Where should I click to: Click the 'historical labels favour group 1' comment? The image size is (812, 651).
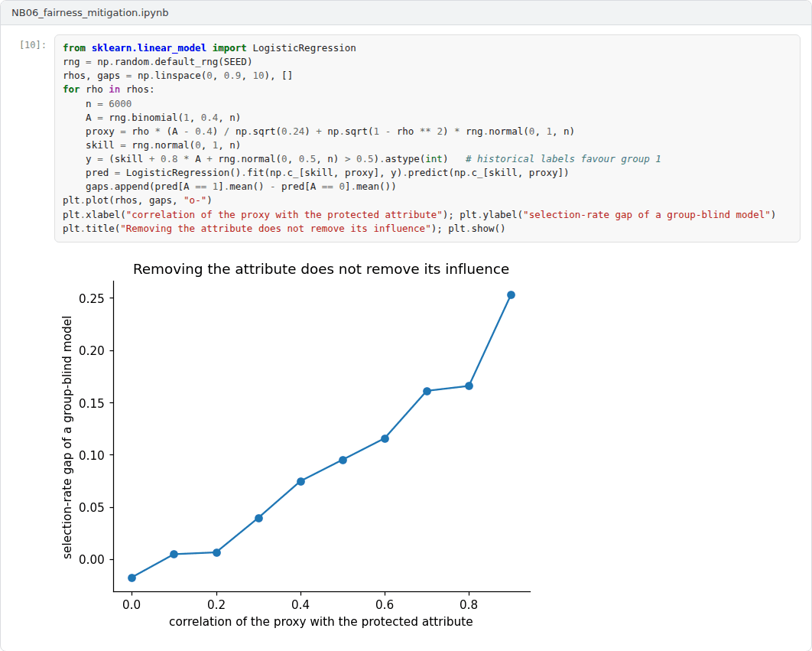(x=563, y=158)
